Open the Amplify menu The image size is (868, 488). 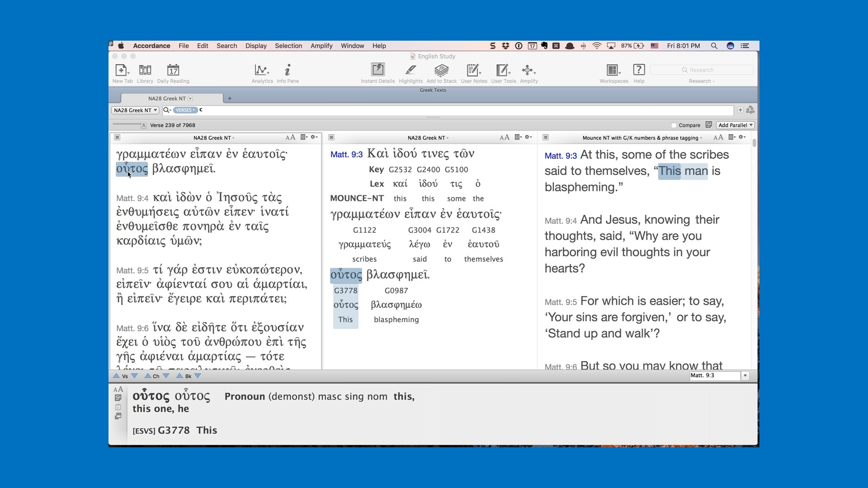321,46
